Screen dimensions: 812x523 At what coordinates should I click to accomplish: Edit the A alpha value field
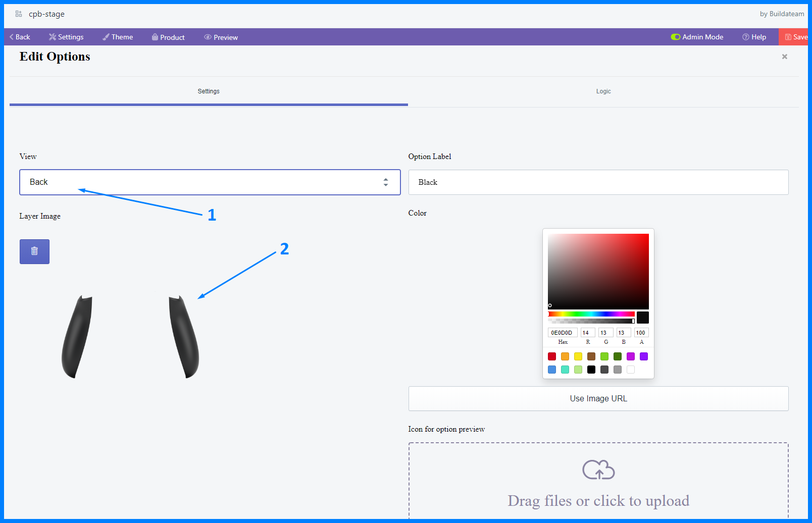coord(641,333)
